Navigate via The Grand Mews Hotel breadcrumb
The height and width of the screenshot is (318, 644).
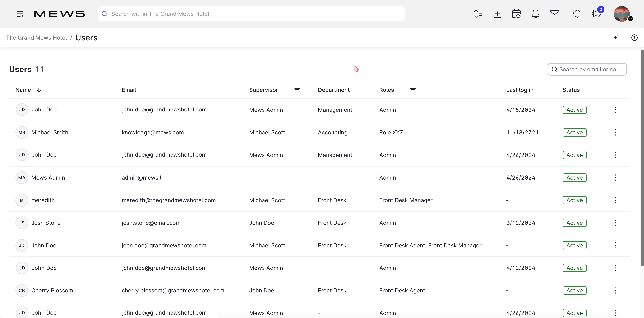click(x=36, y=37)
